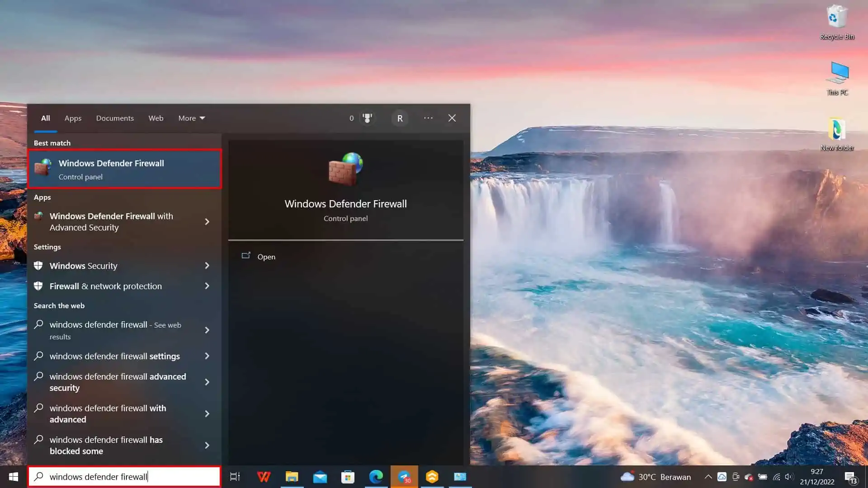Expand firewall settings suggestion chevron
This screenshot has width=868, height=488.
coord(207,356)
